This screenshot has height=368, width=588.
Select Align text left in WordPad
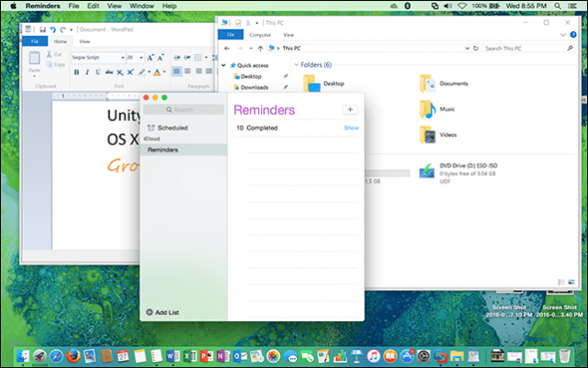pos(176,72)
